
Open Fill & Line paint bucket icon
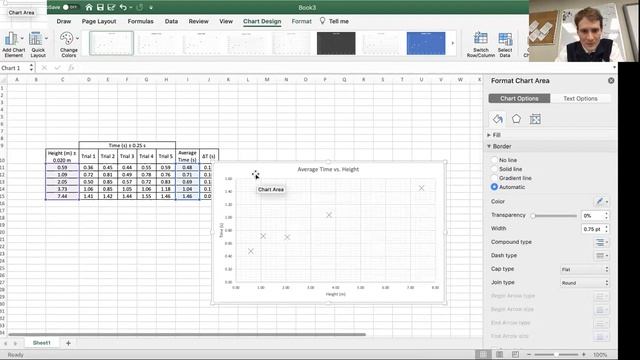pyautogui.click(x=498, y=119)
